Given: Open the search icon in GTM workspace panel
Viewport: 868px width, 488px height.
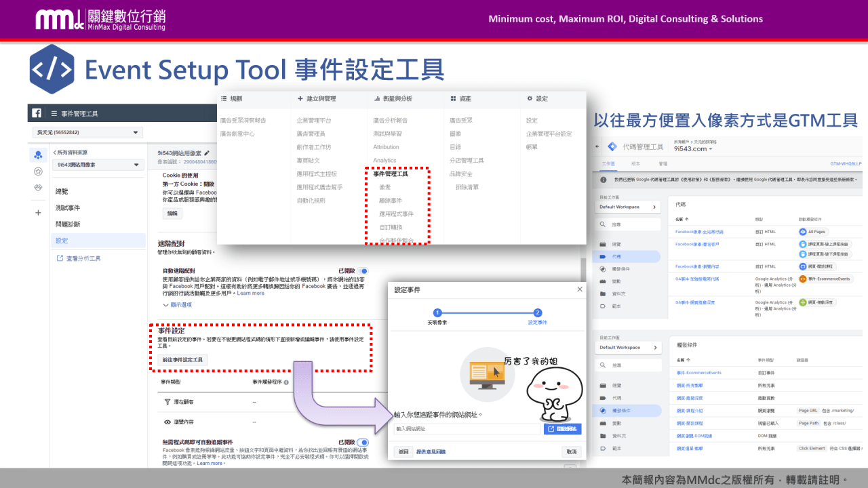Looking at the screenshot, I should click(603, 224).
